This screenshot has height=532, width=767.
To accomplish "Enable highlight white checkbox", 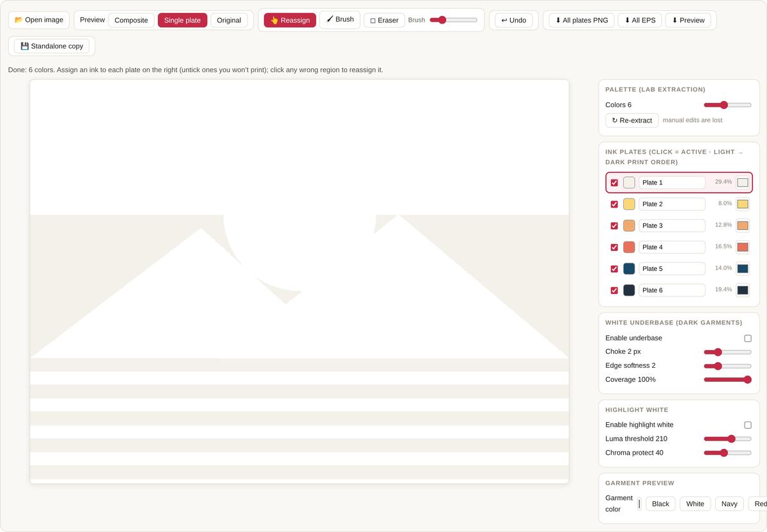I will [x=748, y=425].
